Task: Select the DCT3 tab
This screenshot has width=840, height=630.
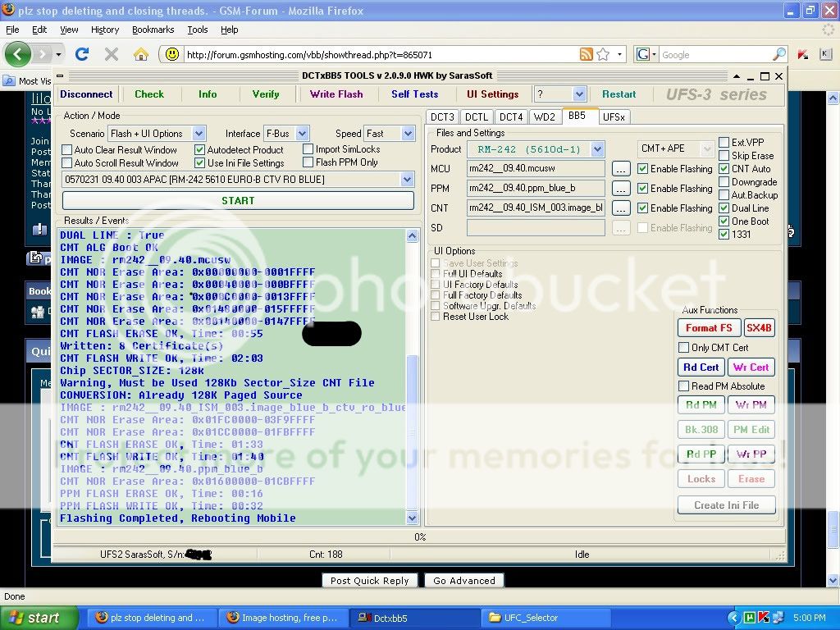Action: [442, 116]
